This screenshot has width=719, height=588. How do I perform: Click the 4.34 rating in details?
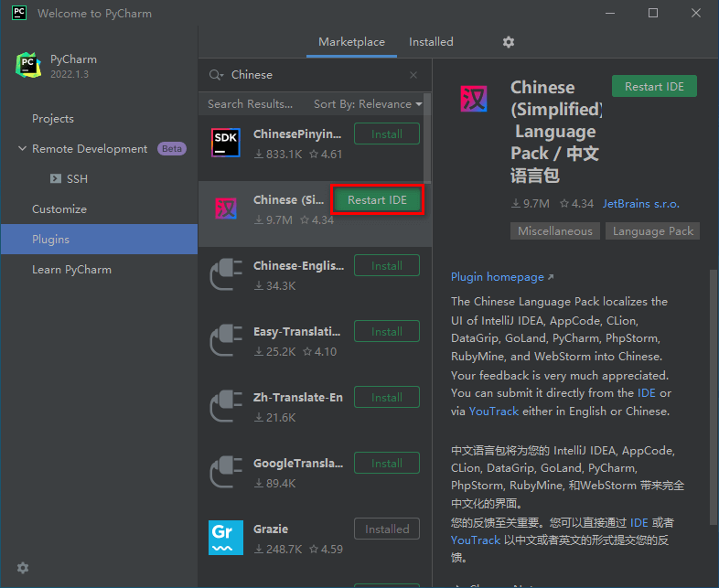click(x=577, y=204)
